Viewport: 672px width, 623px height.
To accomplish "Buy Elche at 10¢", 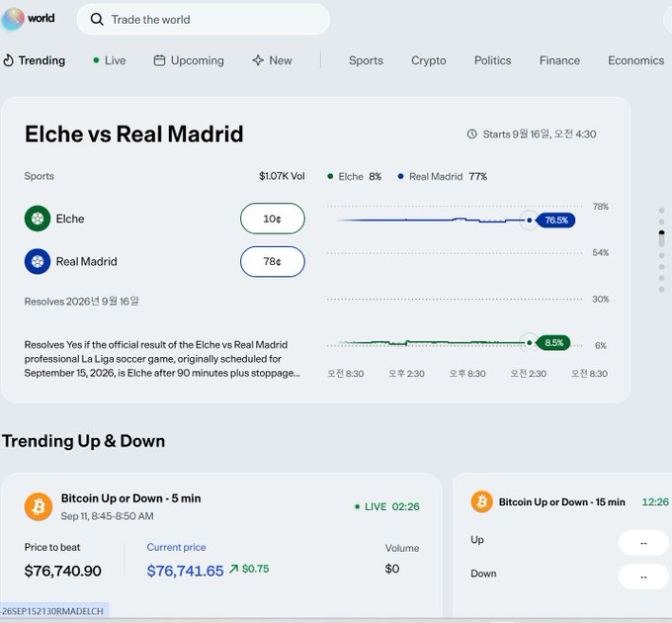I will [x=273, y=219].
